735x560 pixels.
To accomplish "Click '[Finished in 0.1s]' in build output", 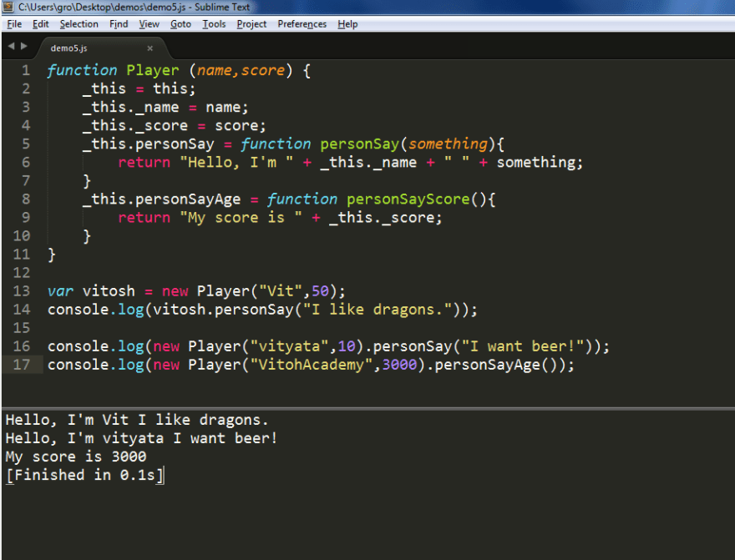I will point(85,475).
